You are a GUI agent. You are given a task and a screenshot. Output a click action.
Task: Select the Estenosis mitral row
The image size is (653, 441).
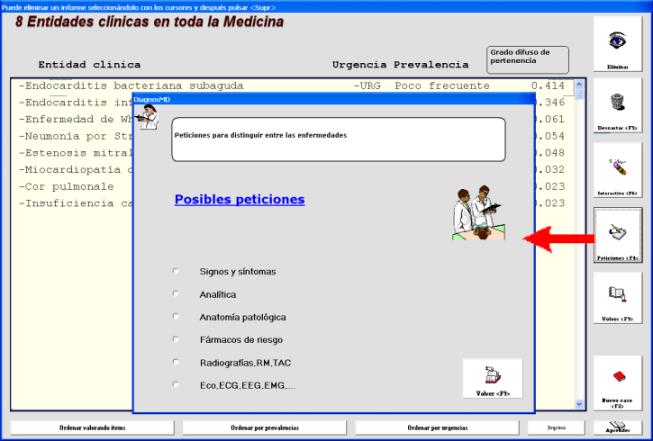(x=76, y=153)
